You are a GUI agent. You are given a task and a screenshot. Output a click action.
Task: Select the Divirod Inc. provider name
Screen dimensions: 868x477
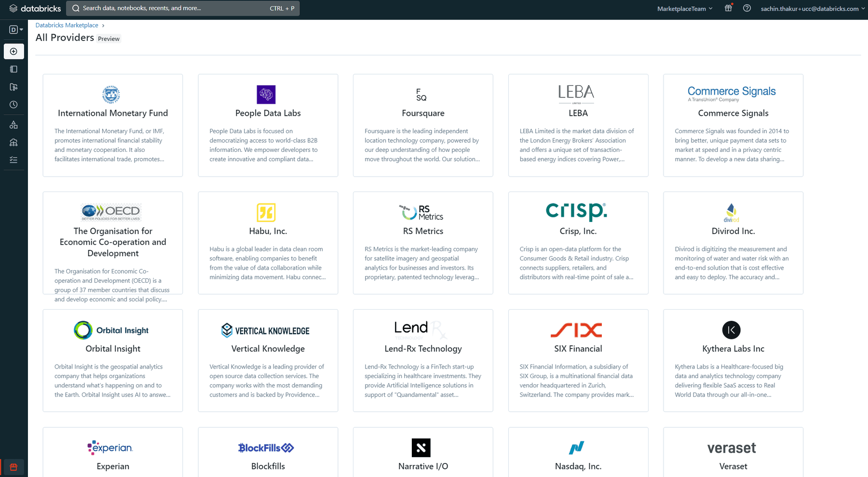(x=733, y=232)
